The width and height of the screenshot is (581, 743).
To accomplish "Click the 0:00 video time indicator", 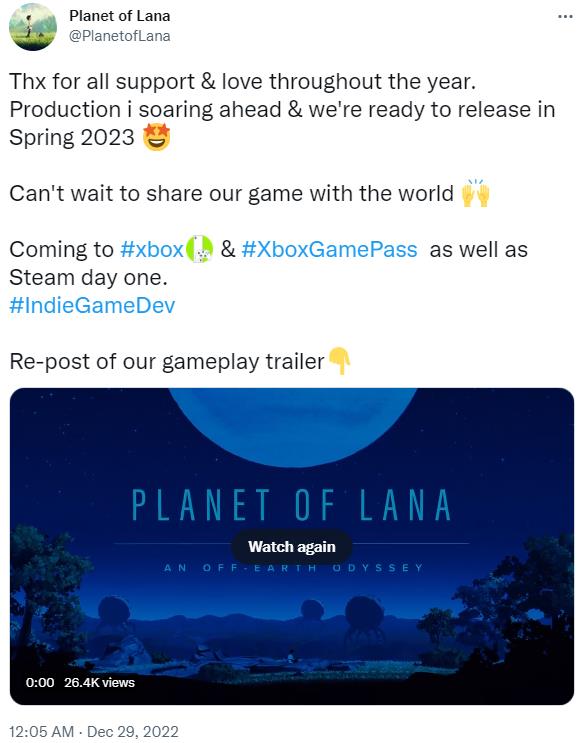I will [40, 682].
